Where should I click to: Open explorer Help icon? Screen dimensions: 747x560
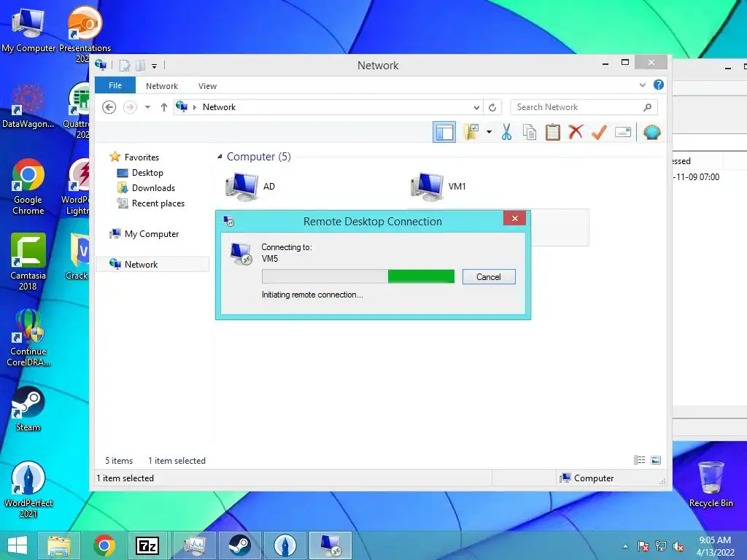tap(659, 85)
